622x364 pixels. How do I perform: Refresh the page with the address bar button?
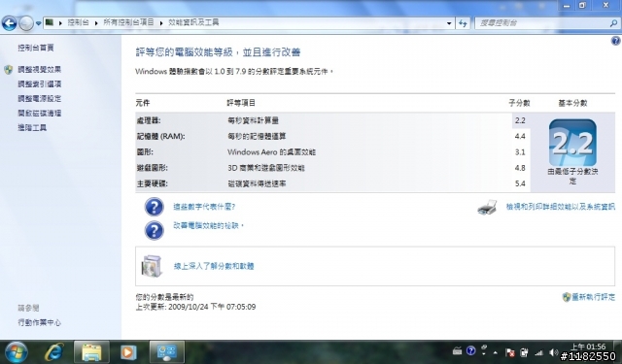pos(463,23)
